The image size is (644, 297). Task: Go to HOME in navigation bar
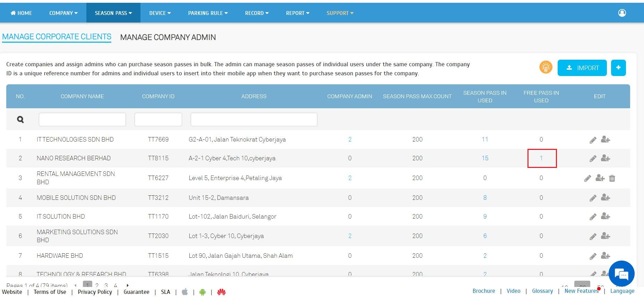click(22, 13)
